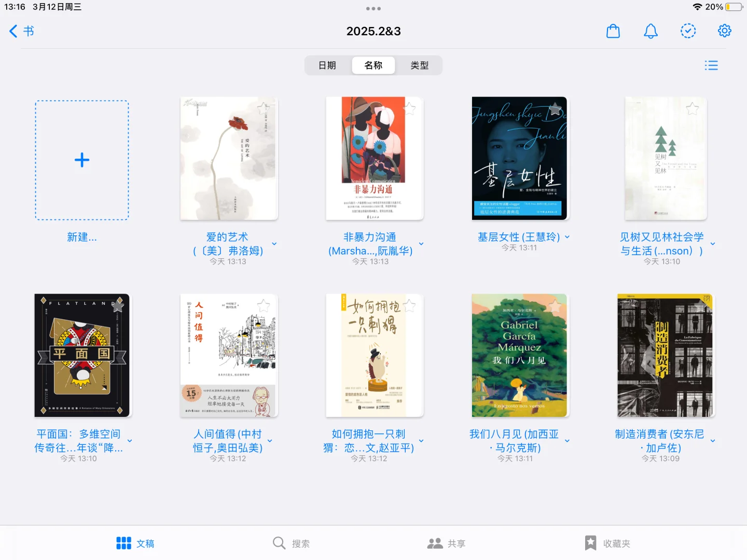This screenshot has height=560, width=747.
Task: Switch to 收藏夹 favorites tab
Action: point(607,543)
